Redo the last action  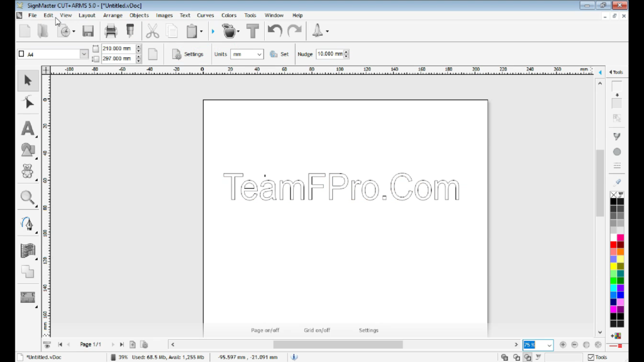click(x=294, y=31)
